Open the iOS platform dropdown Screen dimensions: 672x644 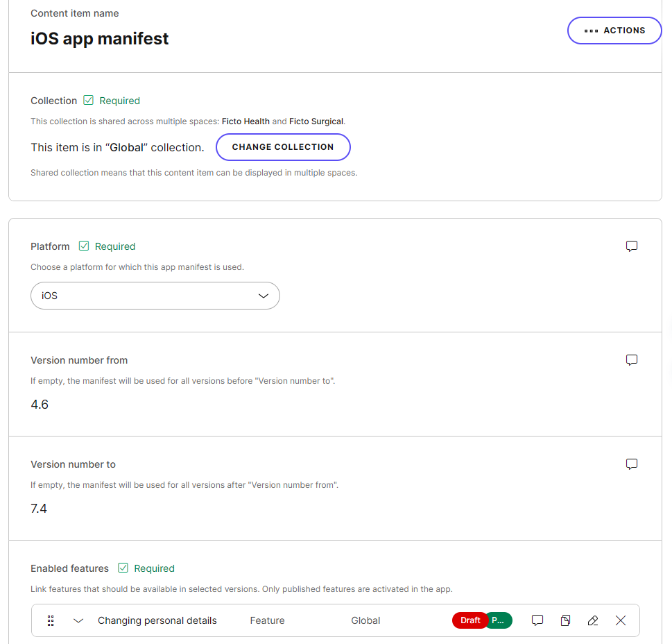tap(155, 296)
